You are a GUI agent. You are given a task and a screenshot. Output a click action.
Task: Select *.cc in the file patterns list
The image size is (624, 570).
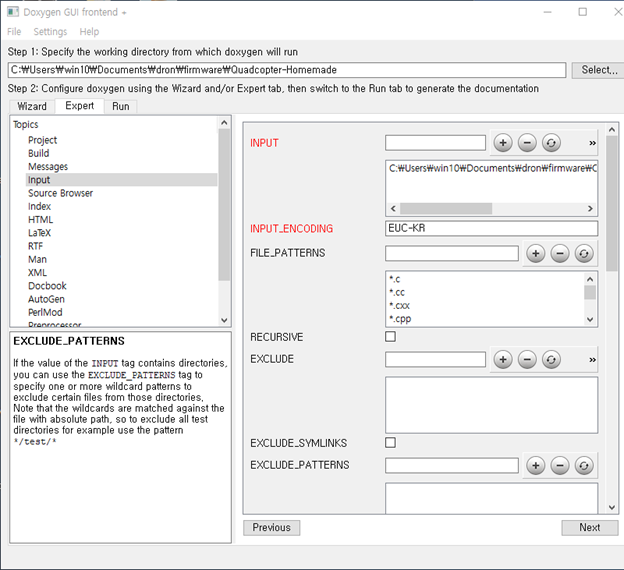pyautogui.click(x=397, y=292)
